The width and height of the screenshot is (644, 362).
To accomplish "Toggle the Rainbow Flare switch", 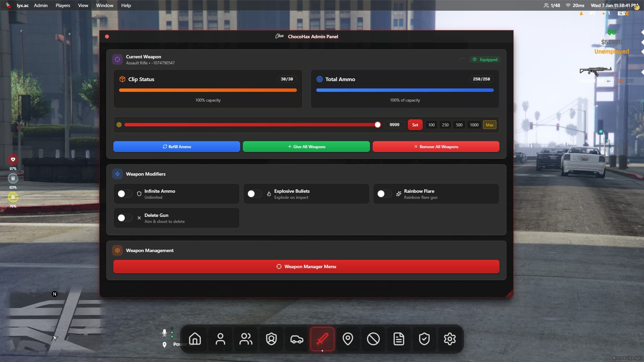I will coord(384,194).
